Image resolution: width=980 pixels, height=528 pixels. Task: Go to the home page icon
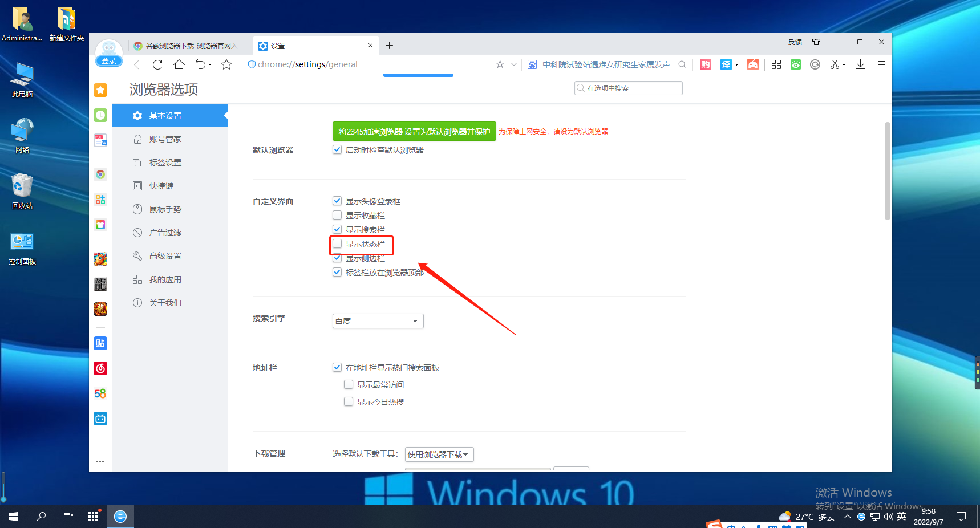coord(179,64)
